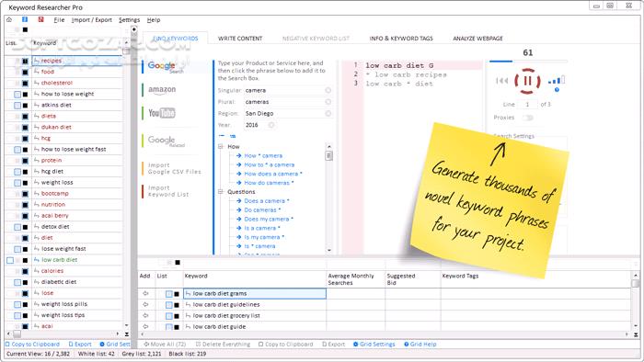Click expand-all icon above phrase tree
Viewport: 644px width, 362px height.
tap(233, 136)
